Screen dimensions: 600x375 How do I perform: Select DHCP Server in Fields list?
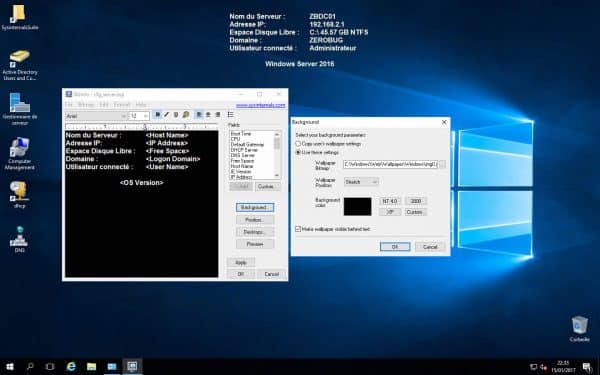pyautogui.click(x=245, y=150)
